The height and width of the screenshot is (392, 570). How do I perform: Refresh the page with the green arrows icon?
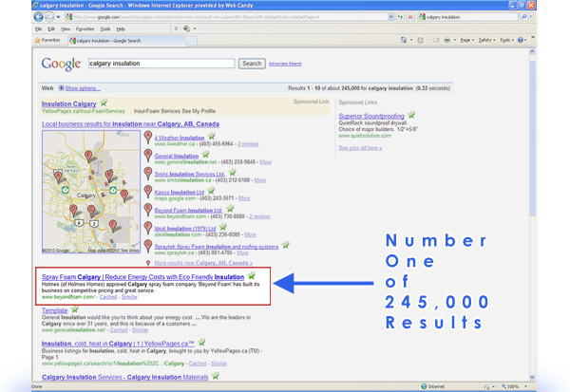coord(400,17)
